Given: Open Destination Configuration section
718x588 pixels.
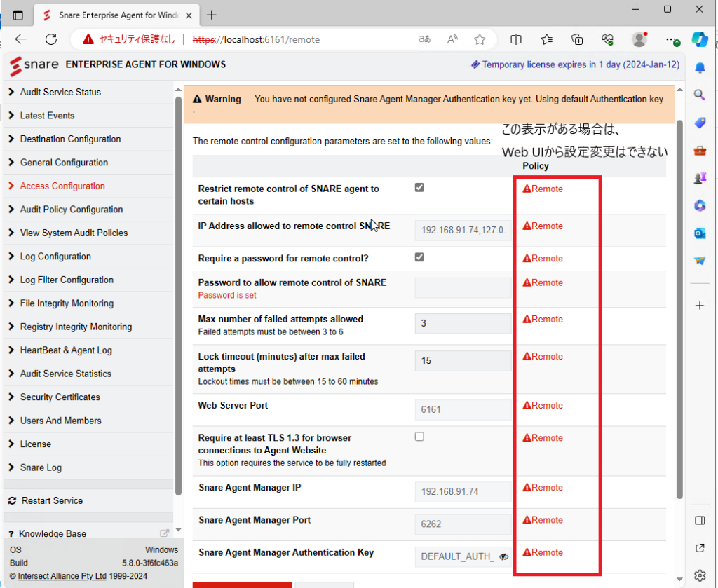Looking at the screenshot, I should (89, 139).
